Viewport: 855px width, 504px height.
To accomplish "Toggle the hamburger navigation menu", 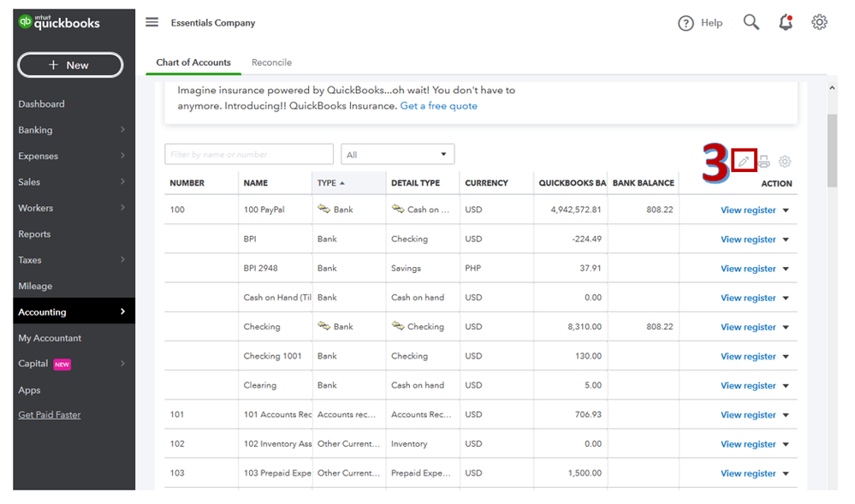I will point(151,22).
